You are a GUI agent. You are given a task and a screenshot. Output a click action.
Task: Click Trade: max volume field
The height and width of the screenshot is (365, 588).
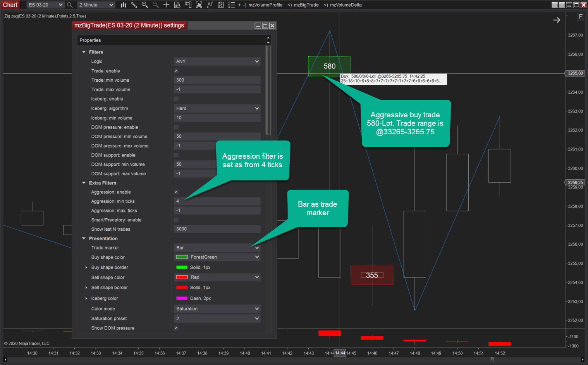tap(217, 89)
